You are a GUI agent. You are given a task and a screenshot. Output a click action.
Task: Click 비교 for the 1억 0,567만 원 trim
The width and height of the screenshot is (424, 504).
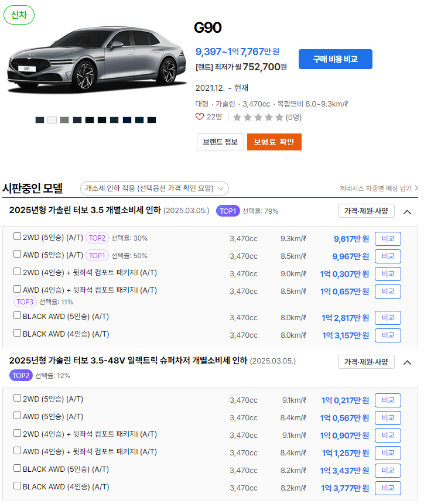pos(388,418)
